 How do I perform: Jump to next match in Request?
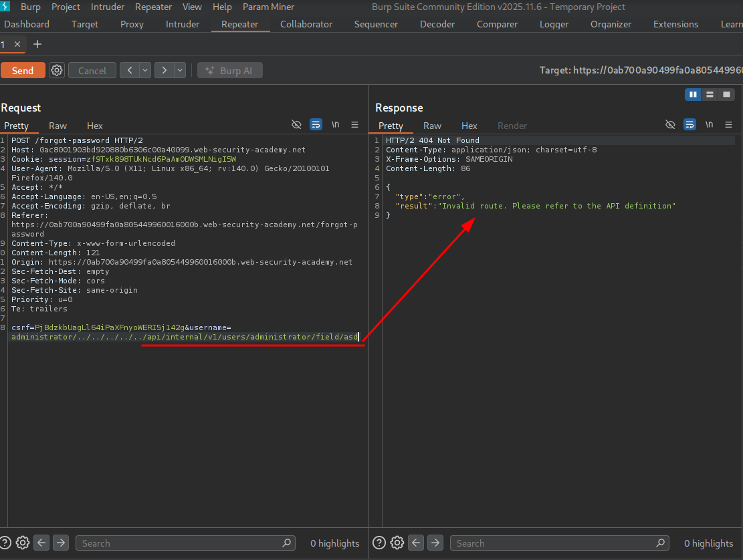click(61, 543)
